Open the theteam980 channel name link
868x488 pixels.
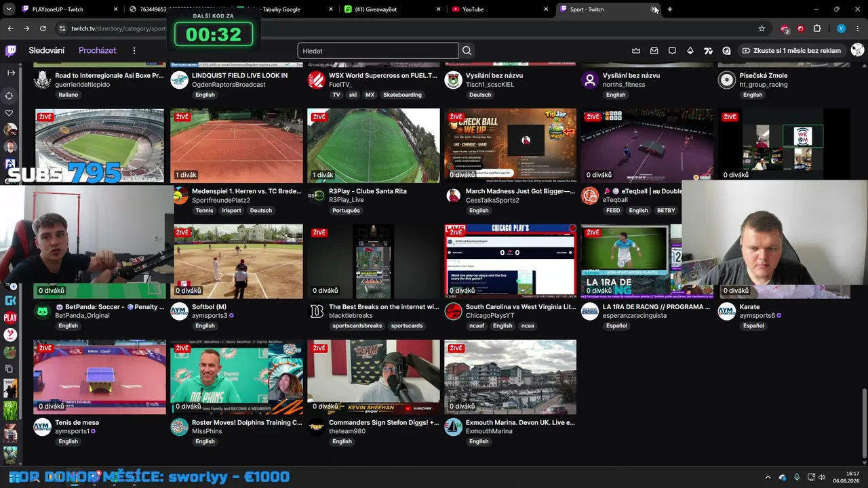click(x=347, y=432)
